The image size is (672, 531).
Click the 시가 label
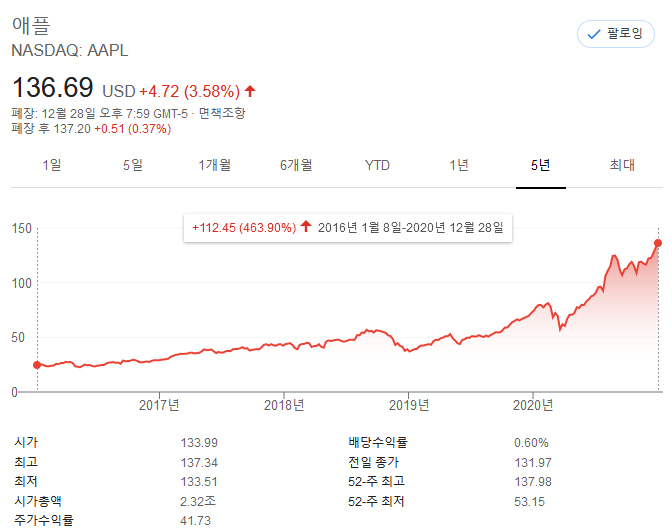click(x=26, y=442)
